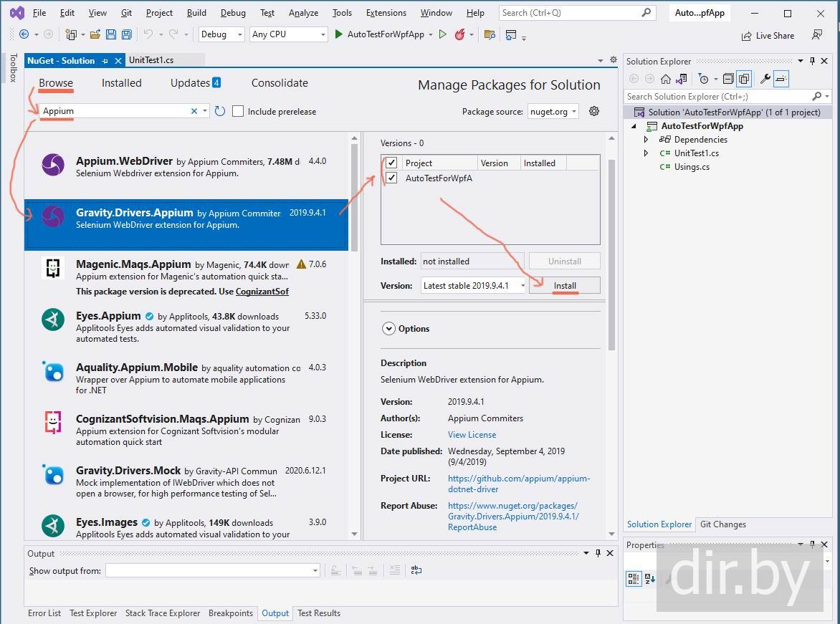Clear the Appium search text
The width and height of the screenshot is (840, 624).
[194, 111]
